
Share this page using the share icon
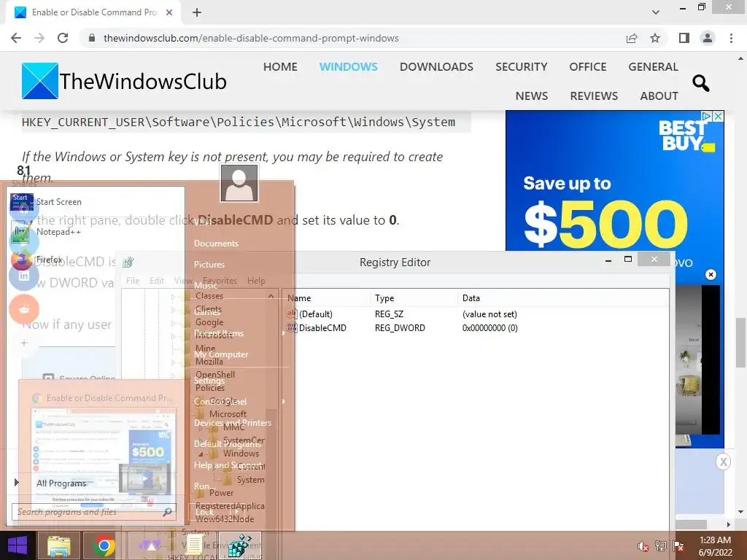632,38
